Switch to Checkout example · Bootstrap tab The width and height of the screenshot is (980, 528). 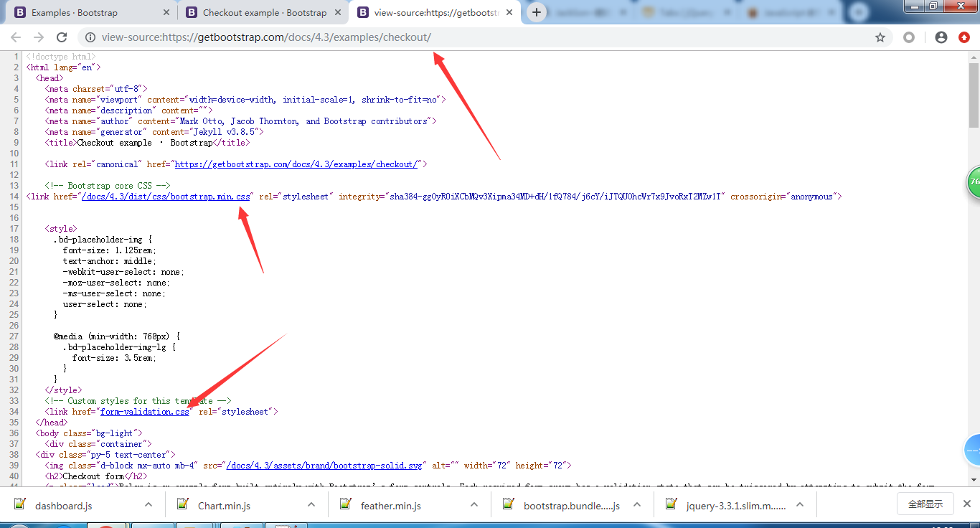click(x=263, y=12)
